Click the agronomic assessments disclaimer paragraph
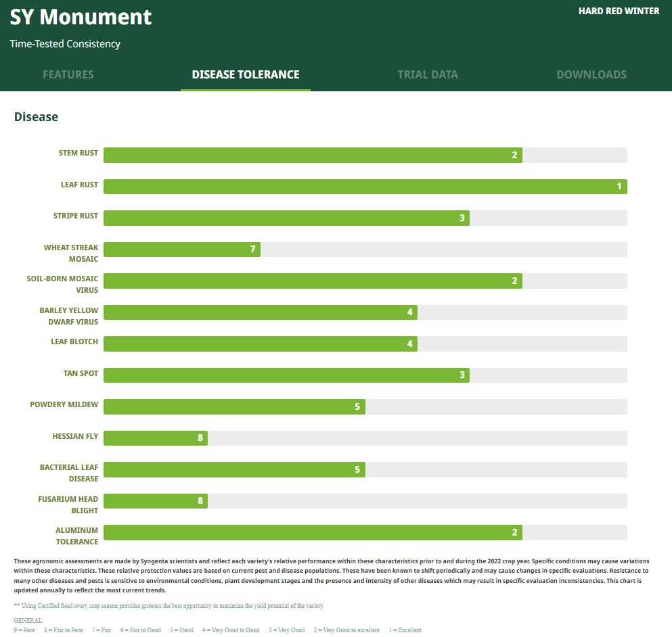 [x=332, y=575]
